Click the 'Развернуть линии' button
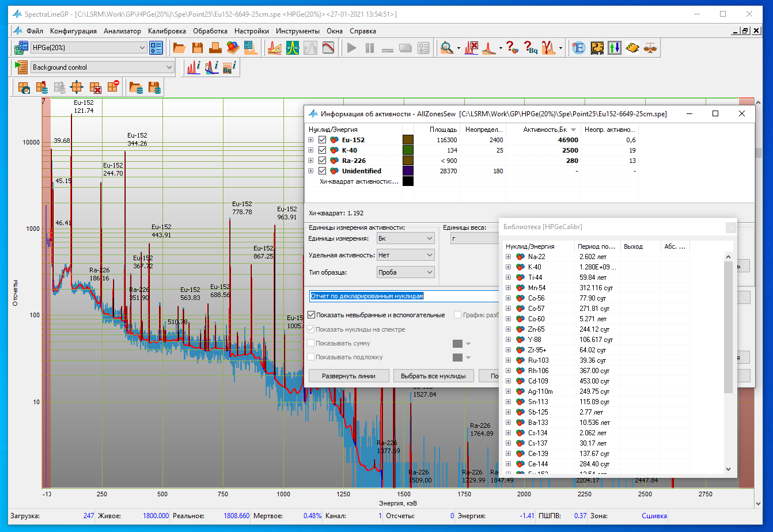773x532 pixels. pyautogui.click(x=348, y=376)
